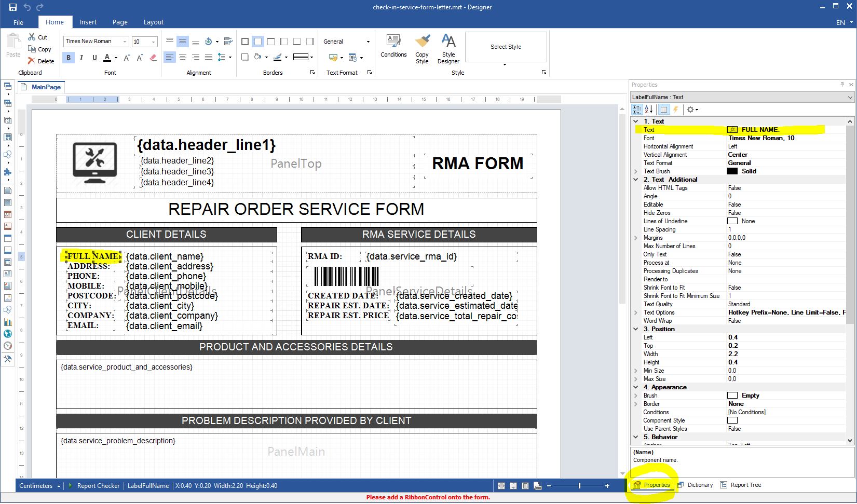Click the alphabetical sort icon in Properties
The height and width of the screenshot is (504, 857).
(649, 110)
